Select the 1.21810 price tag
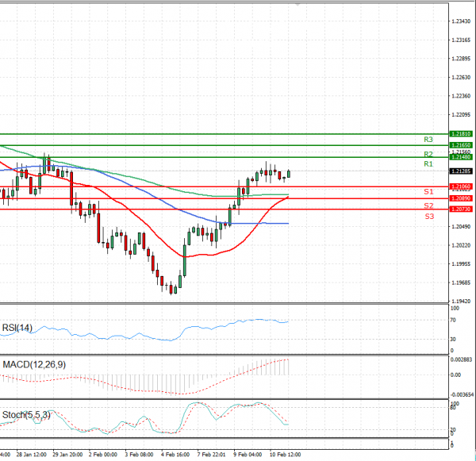Viewport: 476px width, 461px height. click(x=461, y=134)
